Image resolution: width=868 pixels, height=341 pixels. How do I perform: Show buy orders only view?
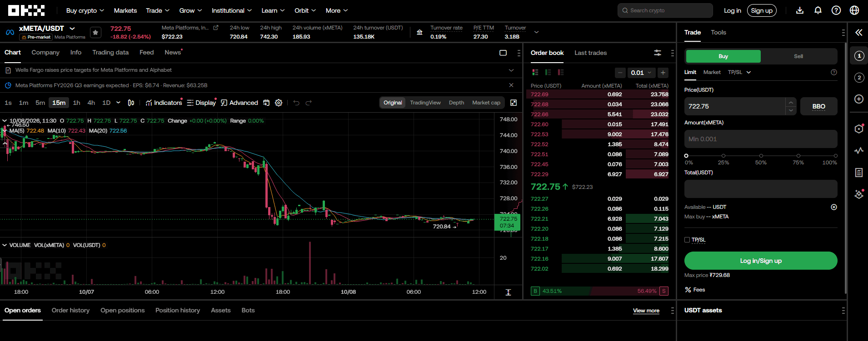coord(548,72)
